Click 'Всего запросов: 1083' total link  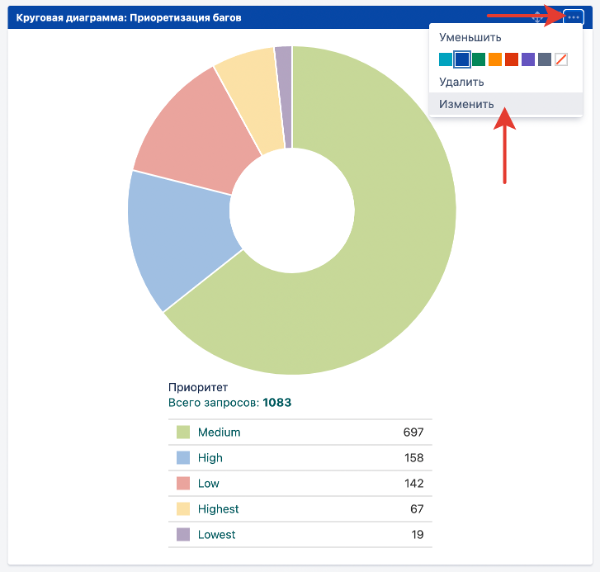(230, 403)
